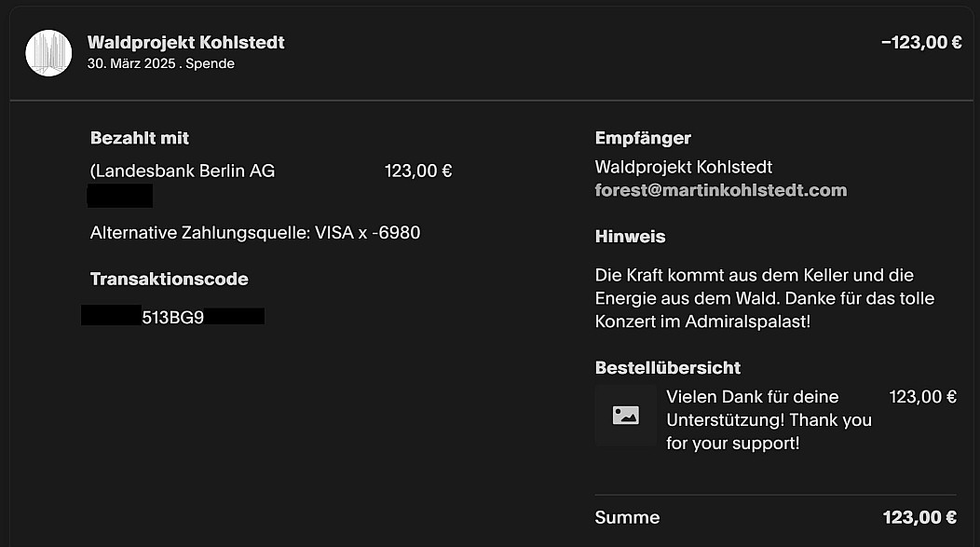The image size is (980, 547).
Task: Click the 30. März 2025 . Spende subtitle
Action: [x=160, y=64]
